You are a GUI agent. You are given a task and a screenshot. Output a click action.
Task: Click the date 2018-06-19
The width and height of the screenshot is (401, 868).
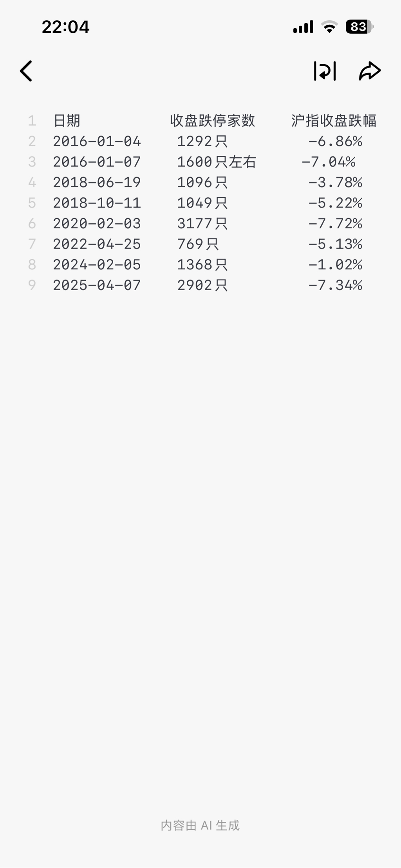[x=97, y=182]
